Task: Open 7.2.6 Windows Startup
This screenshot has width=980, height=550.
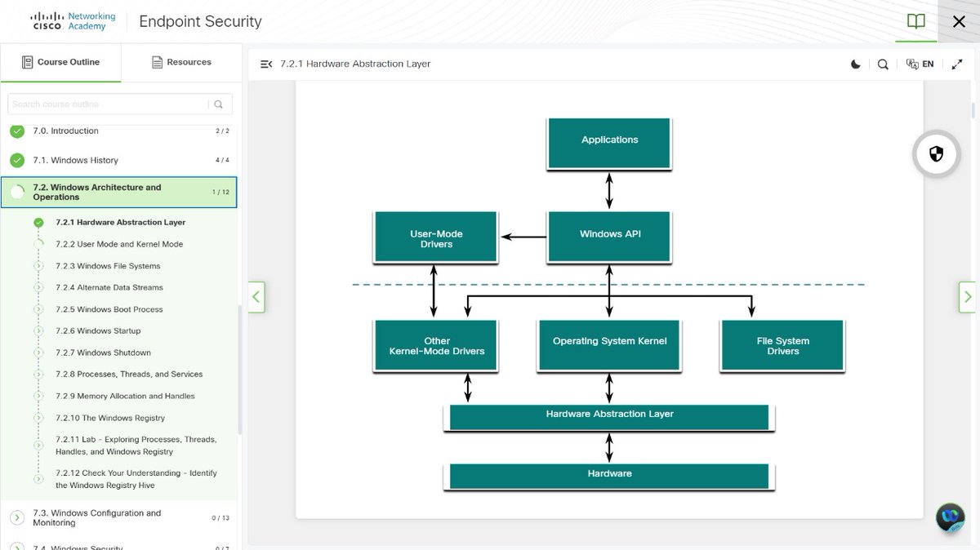Action: [98, 330]
